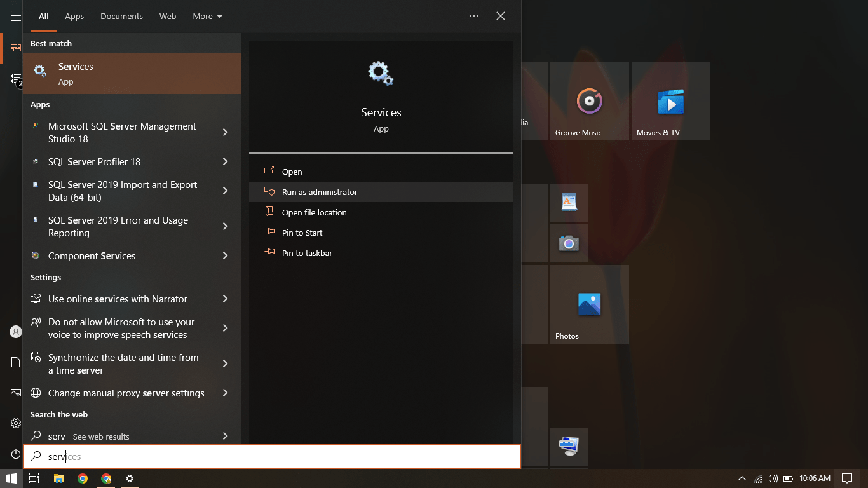Expand the Start menu hamburger button
This screenshot has height=488, width=868.
coord(16,18)
